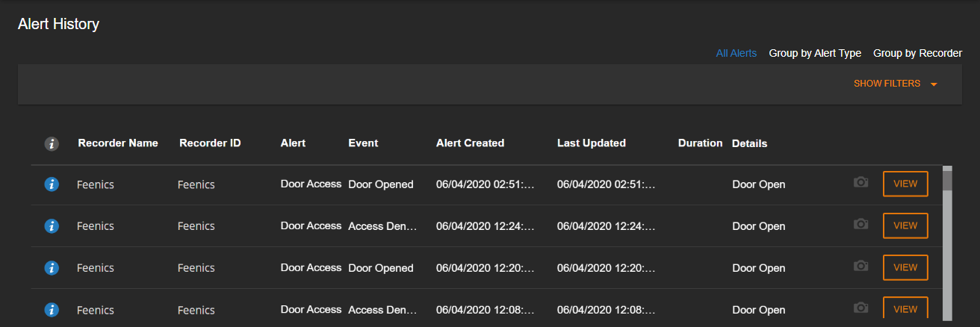Open info icon for 12:20 Door Opened alert
The image size is (980, 327).
coord(52,268)
